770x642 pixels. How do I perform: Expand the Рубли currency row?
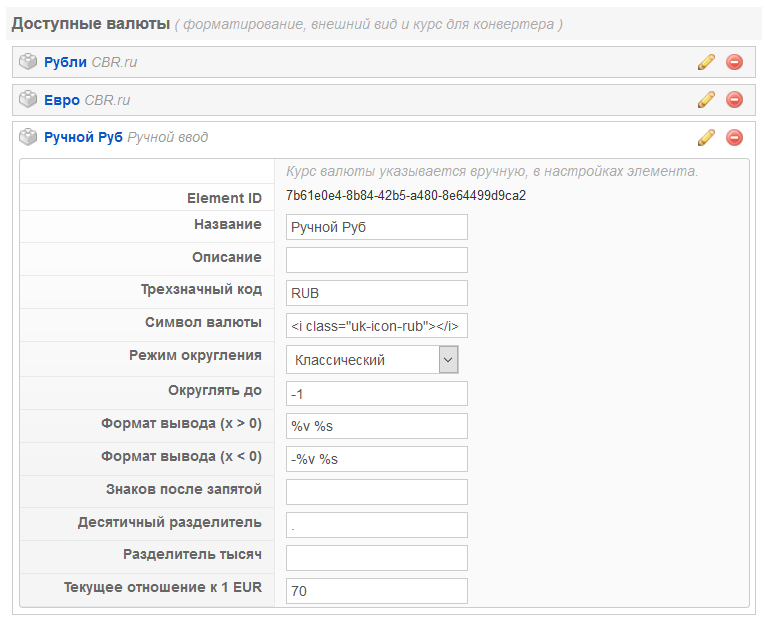pos(65,62)
